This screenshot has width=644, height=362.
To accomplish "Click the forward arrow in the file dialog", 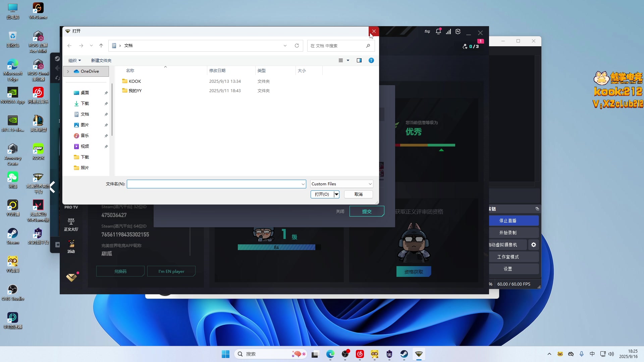I will click(x=81, y=46).
